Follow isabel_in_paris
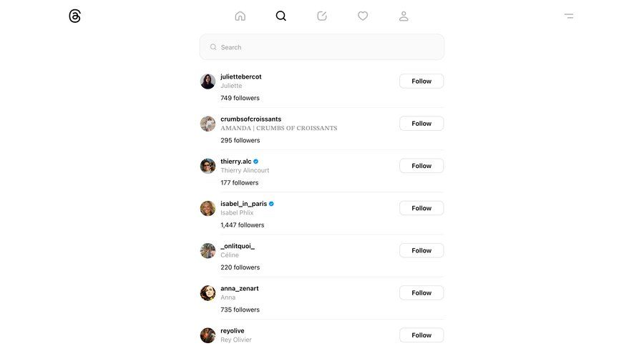 (x=421, y=208)
